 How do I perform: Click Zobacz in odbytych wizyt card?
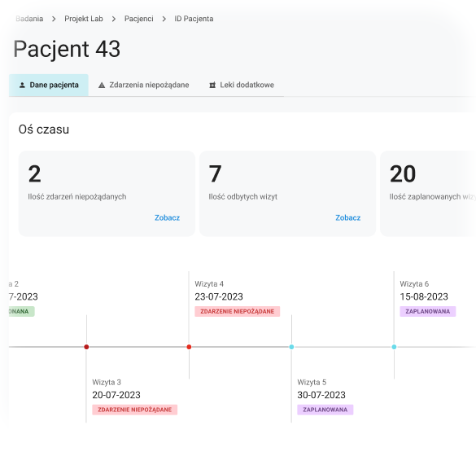348,218
